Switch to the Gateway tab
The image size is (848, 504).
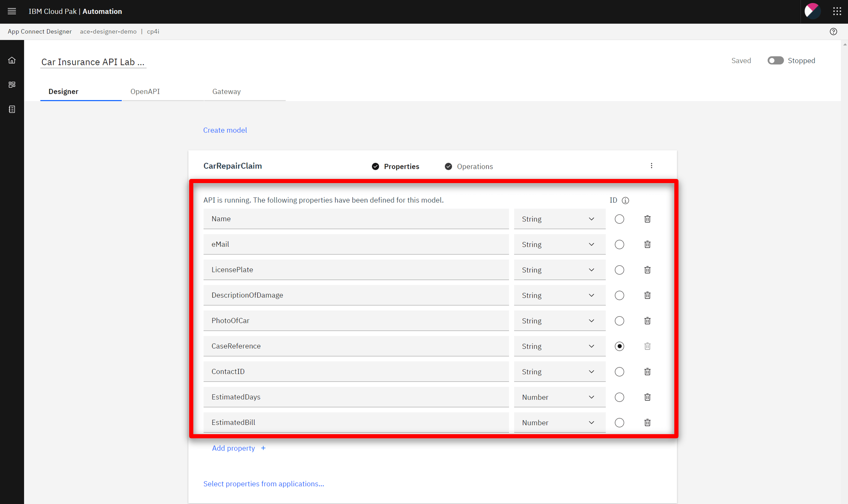pyautogui.click(x=226, y=91)
